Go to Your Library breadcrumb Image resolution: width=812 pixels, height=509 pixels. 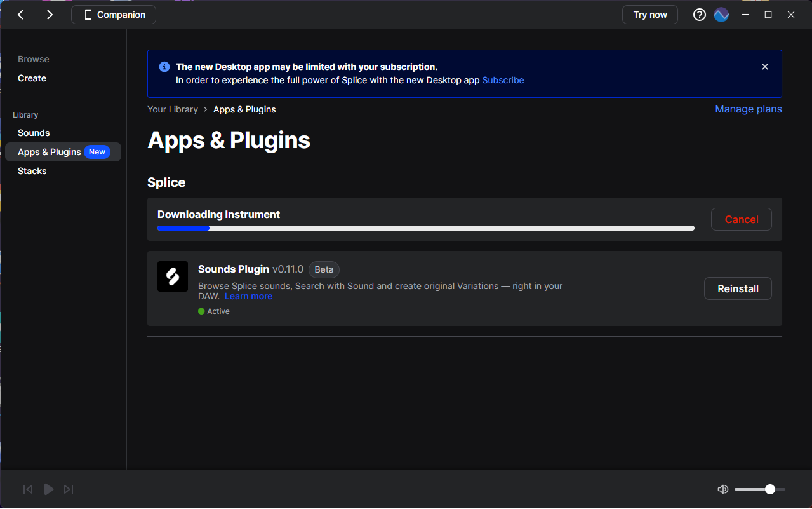coord(173,109)
